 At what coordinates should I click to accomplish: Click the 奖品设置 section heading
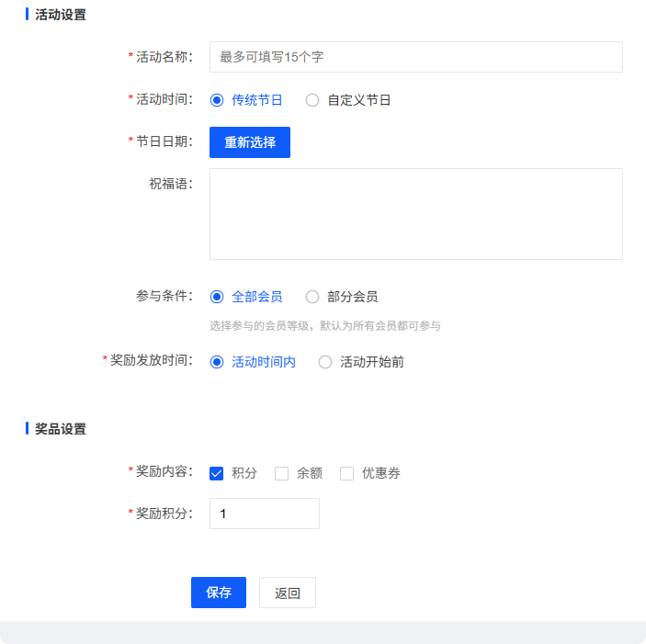click(61, 429)
